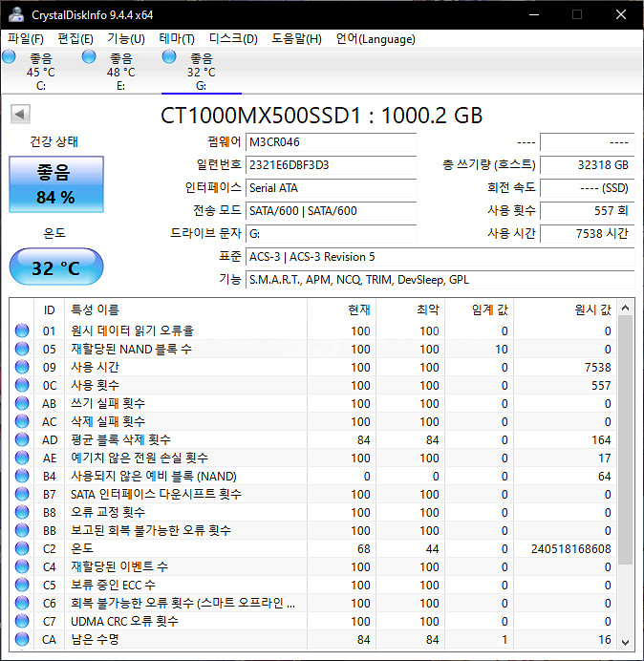Click the status icon for attribute 0C
The image size is (644, 661).
point(22,385)
